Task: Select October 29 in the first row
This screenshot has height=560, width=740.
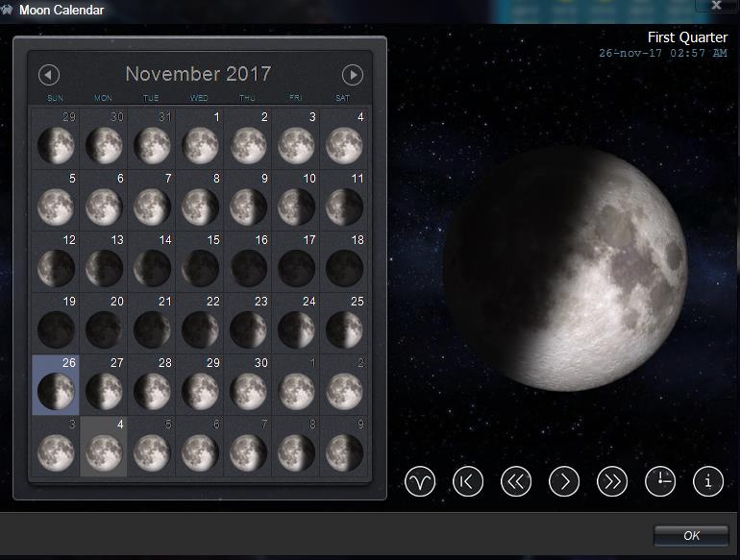Action: [56, 139]
